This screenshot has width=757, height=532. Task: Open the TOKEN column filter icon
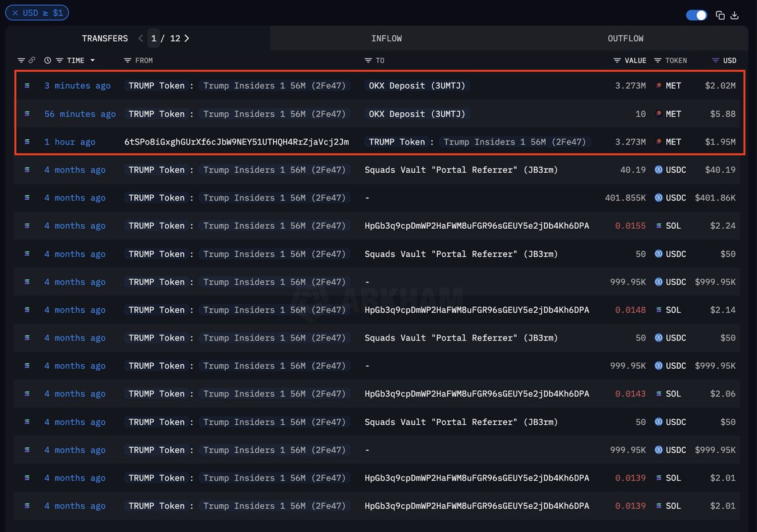[658, 61]
